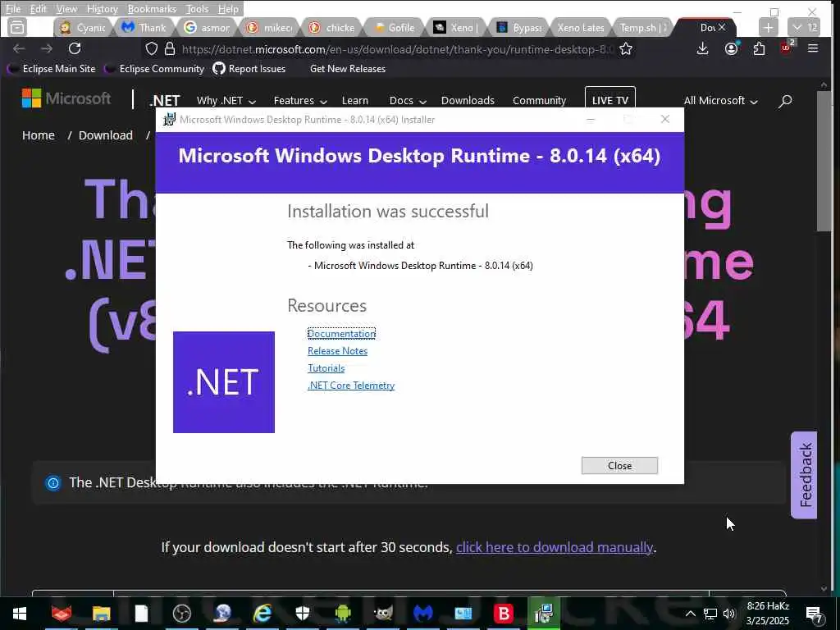Open the Windows Start menu
Viewport: 840px width, 630px height.
pyautogui.click(x=20, y=614)
